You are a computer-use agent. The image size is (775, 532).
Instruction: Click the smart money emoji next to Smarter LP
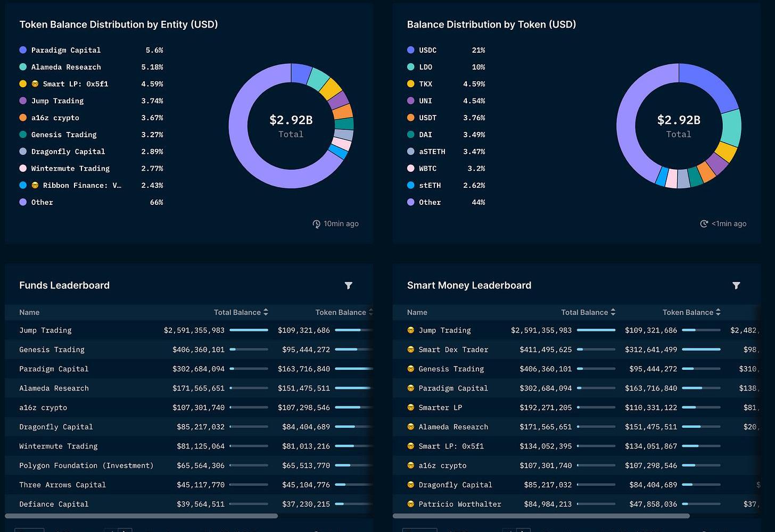410,408
